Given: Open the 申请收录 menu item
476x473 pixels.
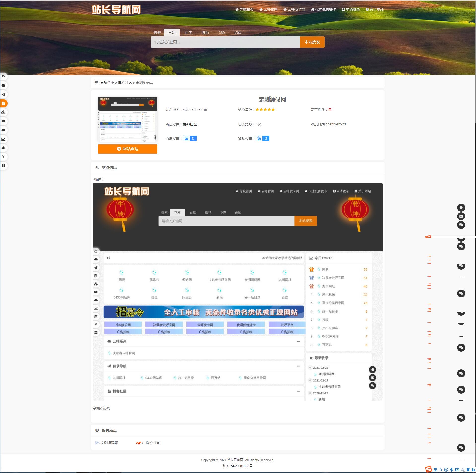Looking at the screenshot, I should tap(351, 9).
